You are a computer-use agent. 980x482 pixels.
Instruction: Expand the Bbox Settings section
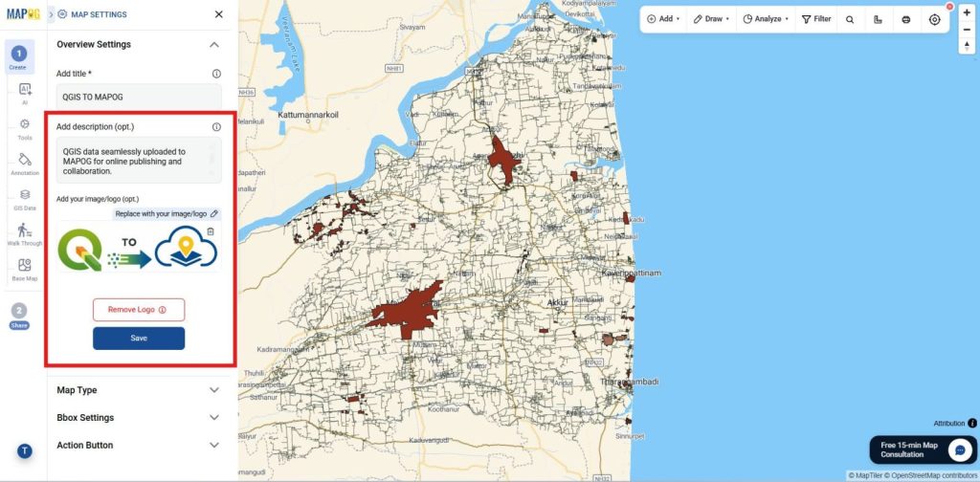139,418
